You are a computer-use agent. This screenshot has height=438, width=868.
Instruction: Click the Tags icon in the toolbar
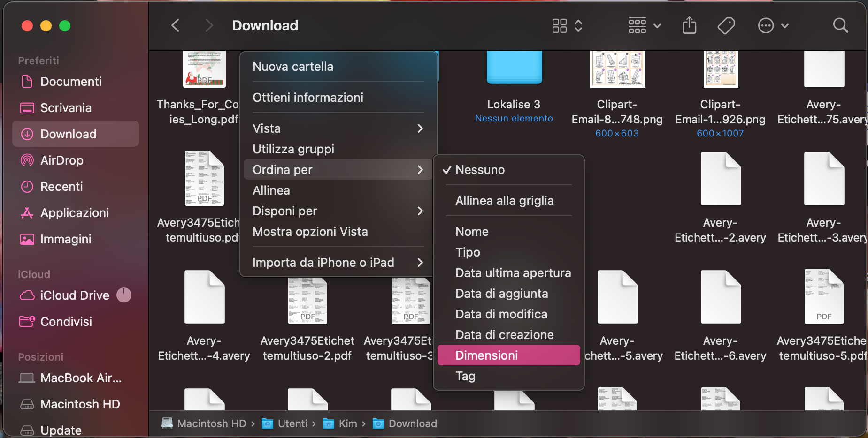click(x=726, y=25)
